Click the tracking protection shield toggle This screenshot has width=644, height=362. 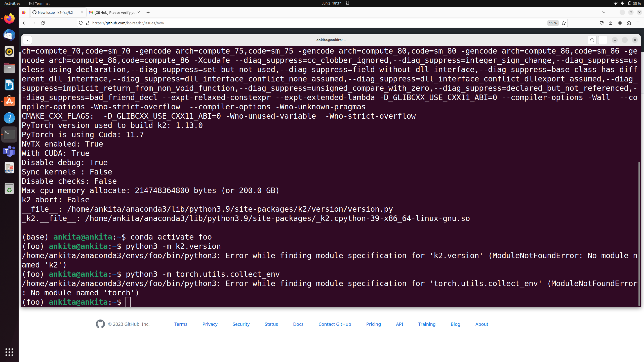pyautogui.click(x=80, y=23)
